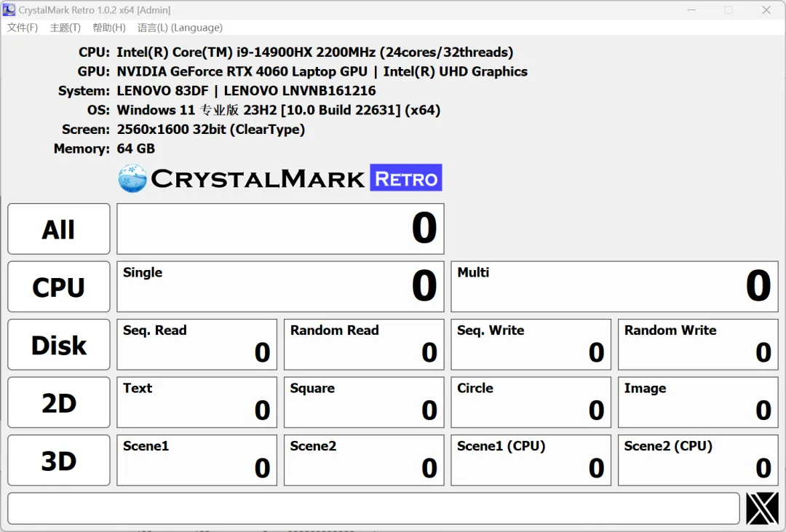Image resolution: width=786 pixels, height=532 pixels.
Task: Click the total score box next to All
Action: click(280, 229)
